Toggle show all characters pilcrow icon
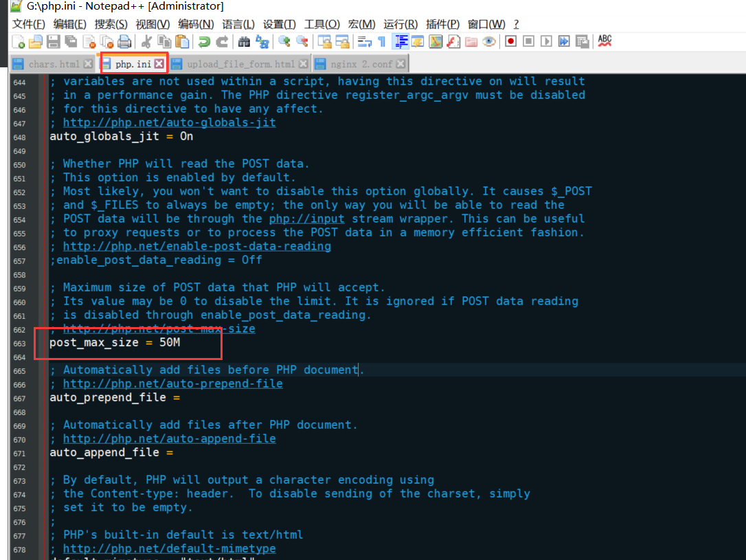Image resolution: width=746 pixels, height=560 pixels. 381,42
